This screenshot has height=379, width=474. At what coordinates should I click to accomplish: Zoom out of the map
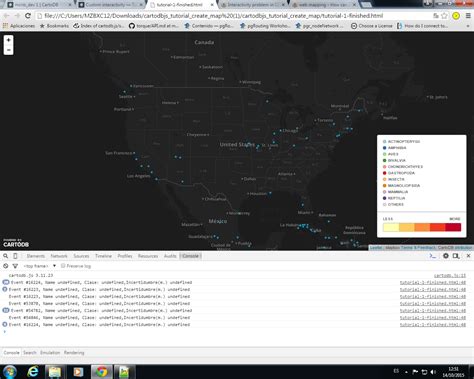tap(8, 50)
